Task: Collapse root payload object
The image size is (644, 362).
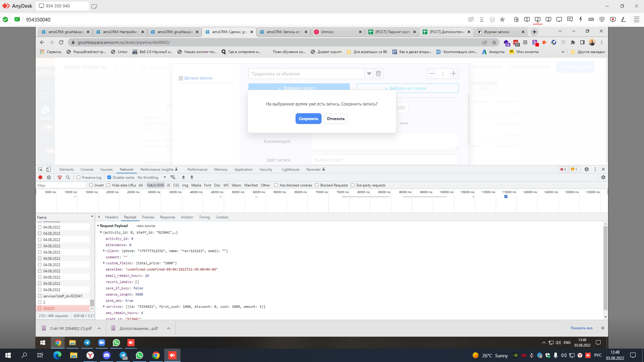Action: [x=101, y=232]
